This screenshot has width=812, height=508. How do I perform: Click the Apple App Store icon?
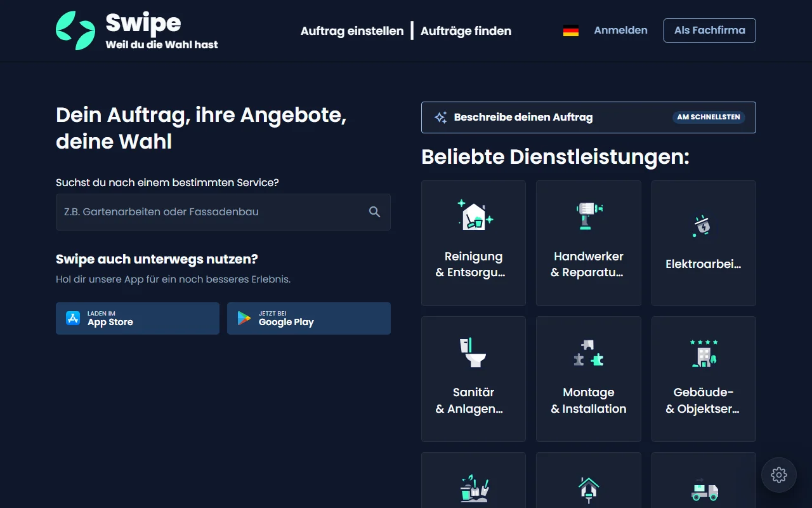click(74, 318)
